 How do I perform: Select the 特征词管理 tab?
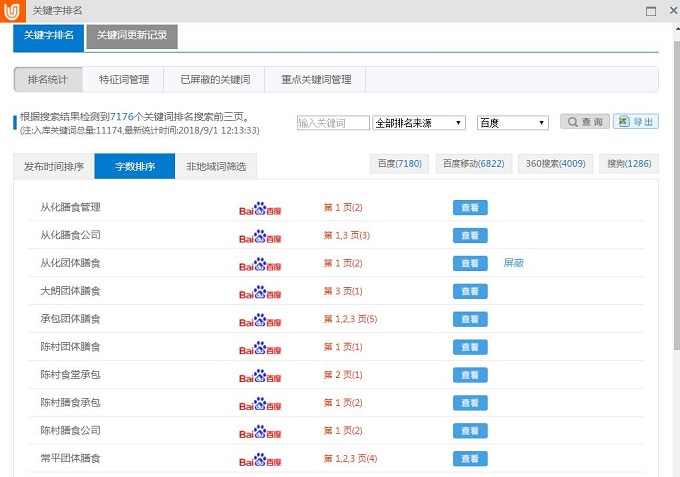(124, 79)
